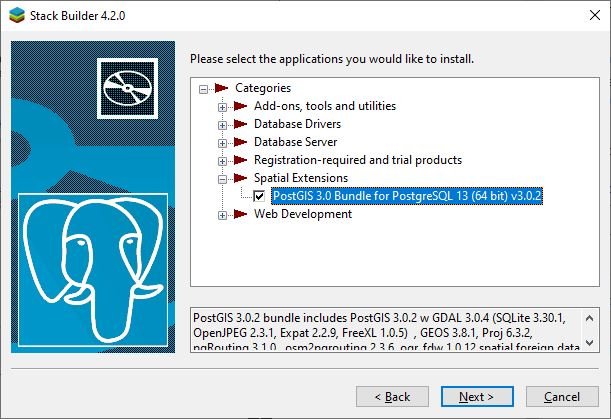Click the red arrow icon beside Registration-required and trial products

coord(240,160)
